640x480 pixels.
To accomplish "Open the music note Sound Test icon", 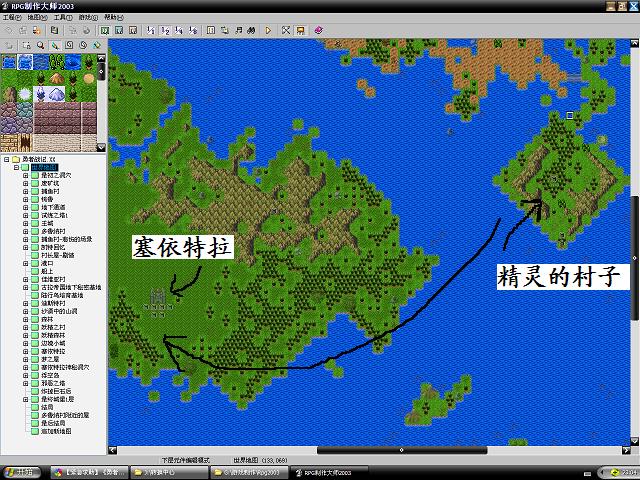I will (238, 30).
